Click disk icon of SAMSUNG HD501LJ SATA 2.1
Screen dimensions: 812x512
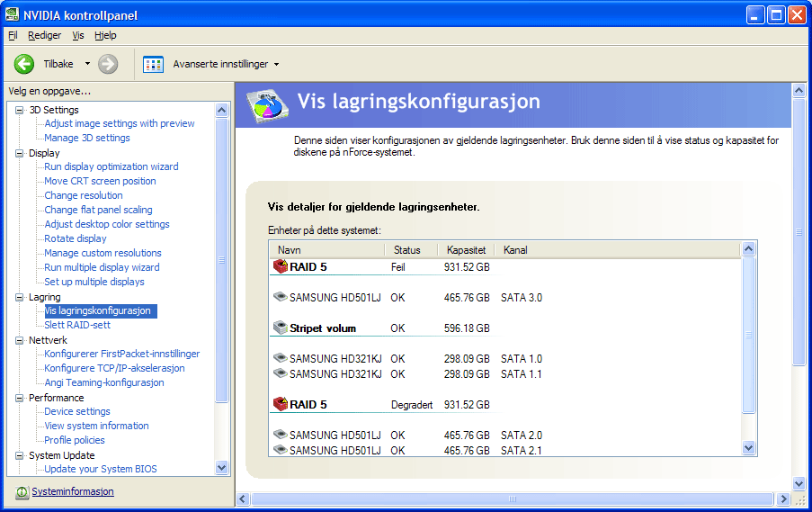(281, 449)
